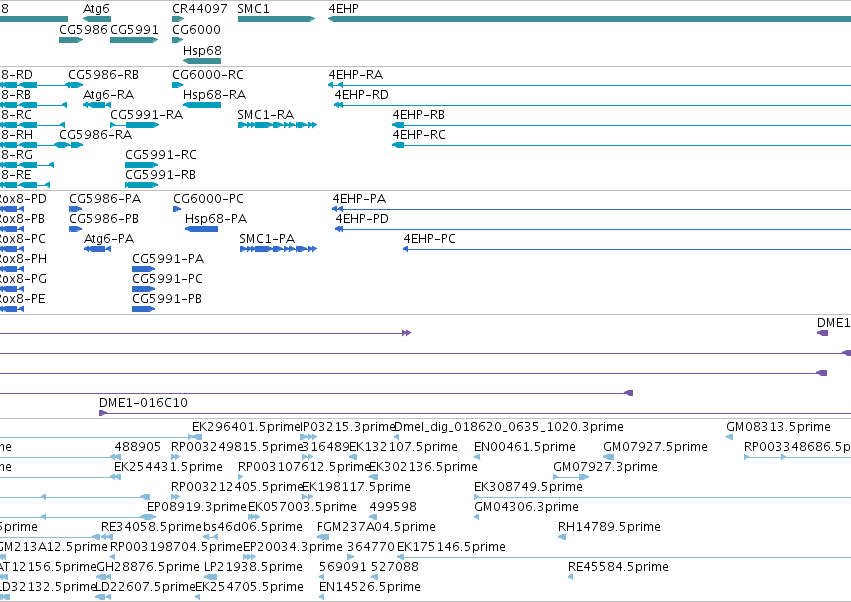Select the CG5991-RA transcript
851x602 pixels.
pos(135,125)
